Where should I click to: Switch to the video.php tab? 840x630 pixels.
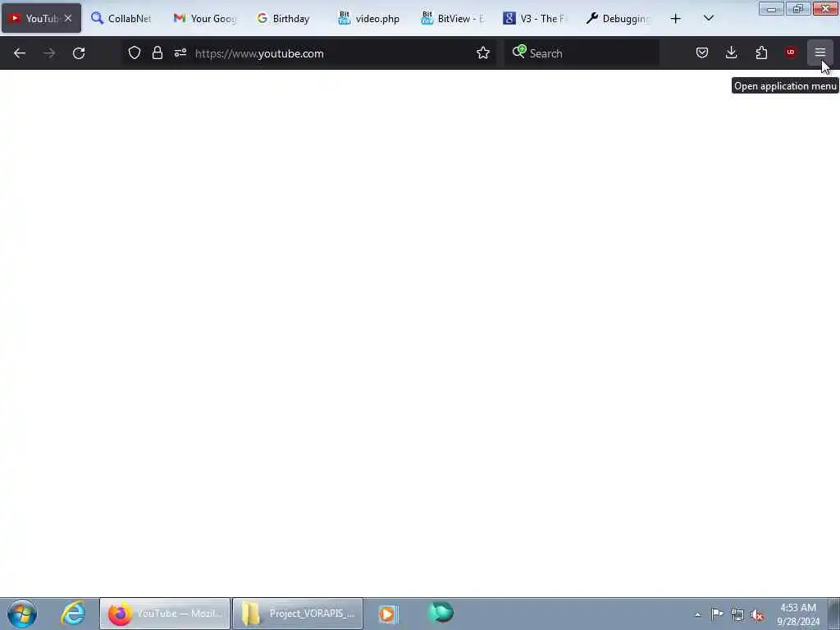[x=370, y=18]
